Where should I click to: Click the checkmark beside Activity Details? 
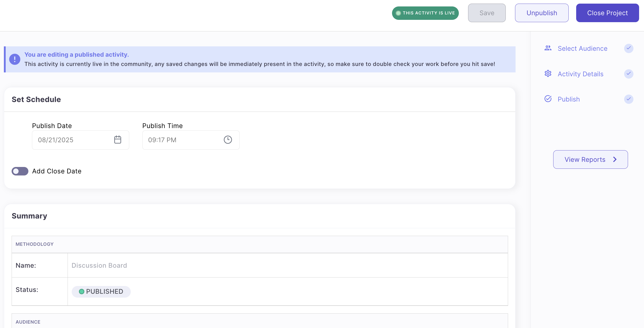pos(629,74)
